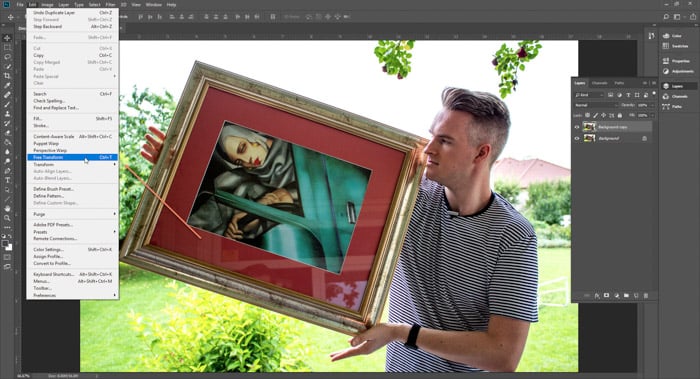Expand the Purge submenu

pyautogui.click(x=72, y=214)
